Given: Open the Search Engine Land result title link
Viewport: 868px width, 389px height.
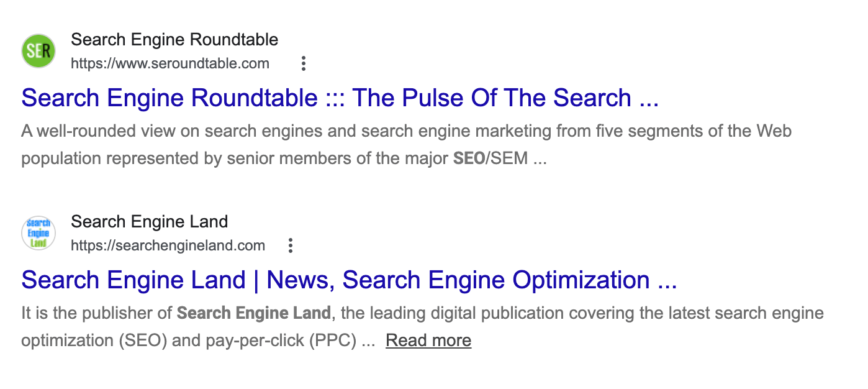Looking at the screenshot, I should [349, 280].
